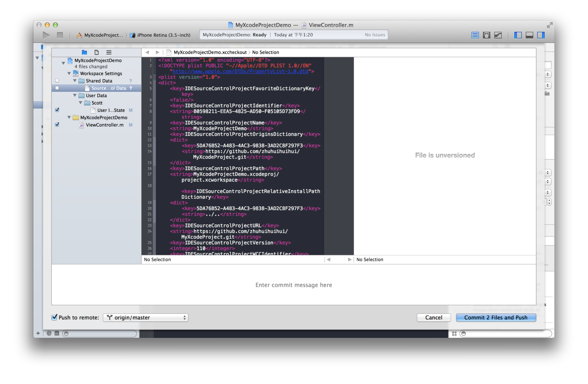The image size is (588, 384).
Task: Enter full screen with the arrows icon
Action: [x=550, y=25]
